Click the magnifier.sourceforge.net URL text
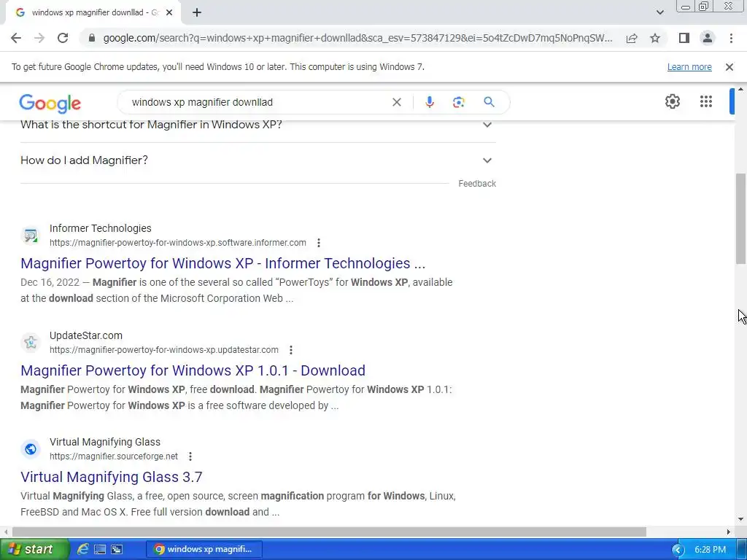 tap(114, 456)
